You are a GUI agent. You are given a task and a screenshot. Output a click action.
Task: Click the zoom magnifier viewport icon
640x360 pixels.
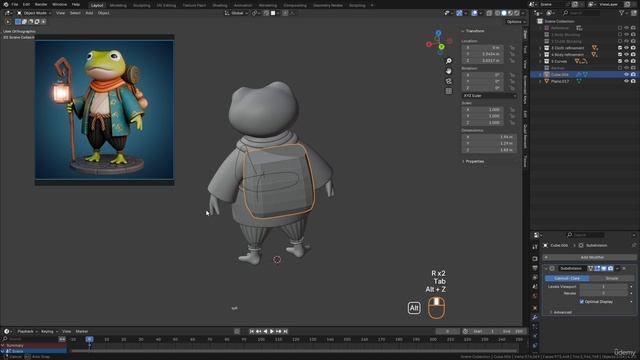point(449,61)
